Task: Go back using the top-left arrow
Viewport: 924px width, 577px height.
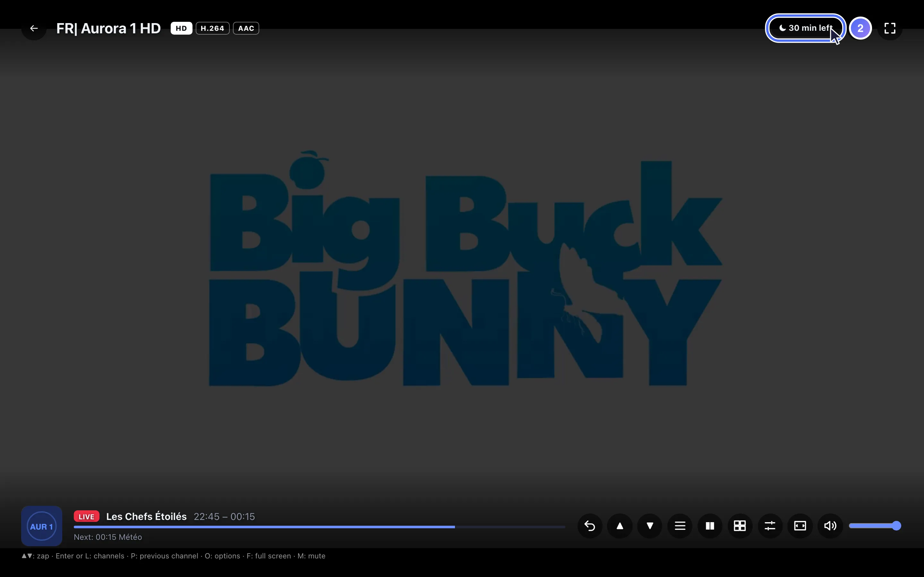Action: pos(34,28)
